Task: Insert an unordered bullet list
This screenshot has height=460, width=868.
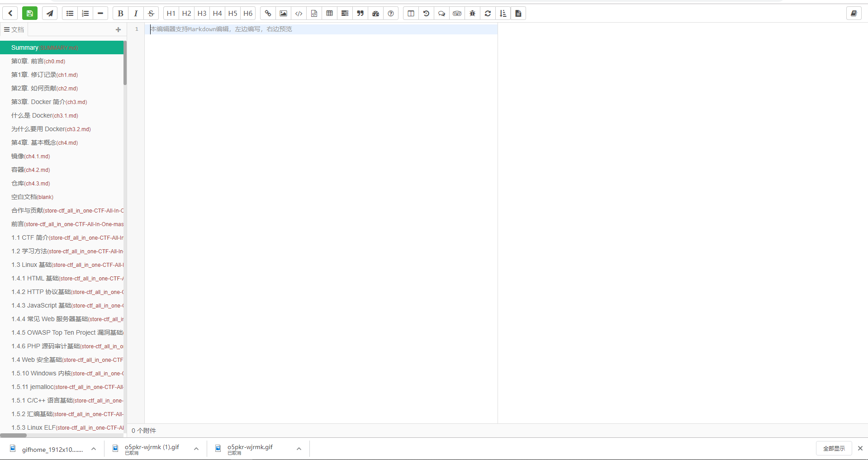Action: click(x=70, y=14)
